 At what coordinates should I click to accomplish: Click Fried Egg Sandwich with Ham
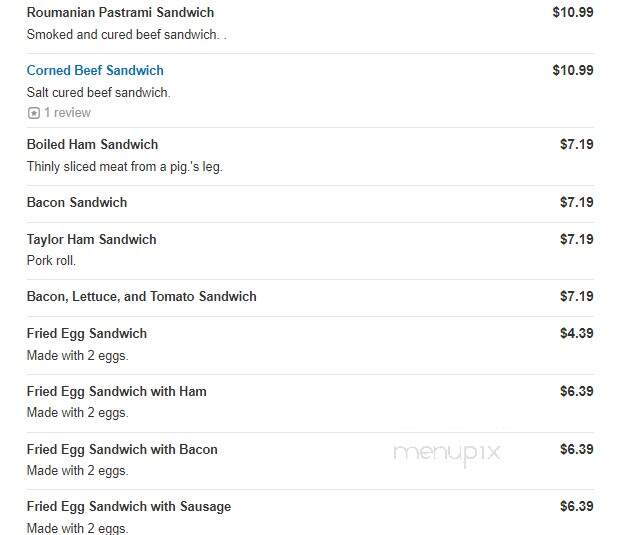[x=117, y=392]
